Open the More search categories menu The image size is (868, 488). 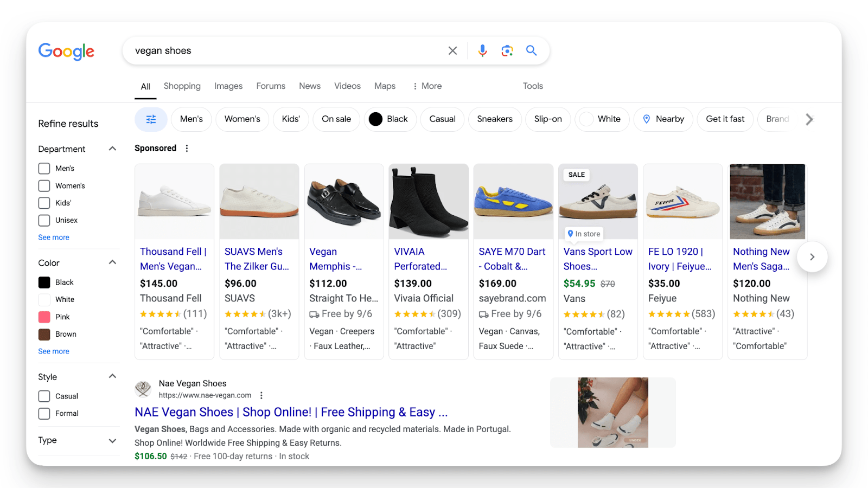[427, 86]
